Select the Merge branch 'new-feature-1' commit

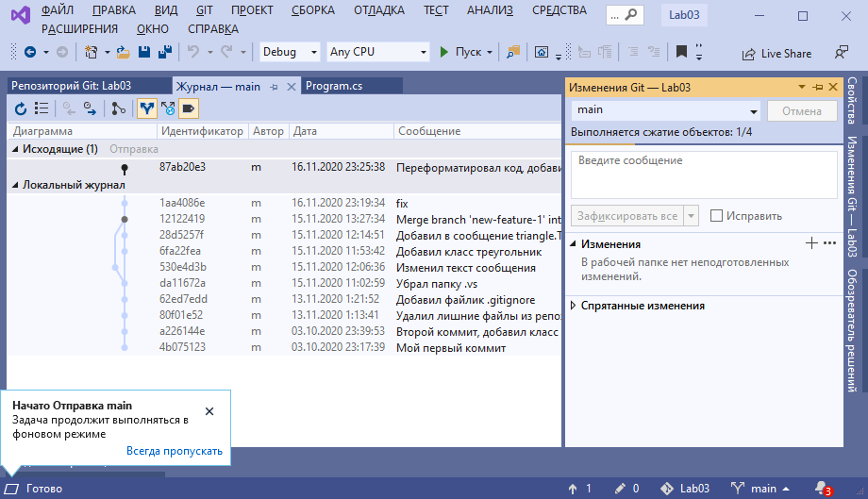[284, 219]
